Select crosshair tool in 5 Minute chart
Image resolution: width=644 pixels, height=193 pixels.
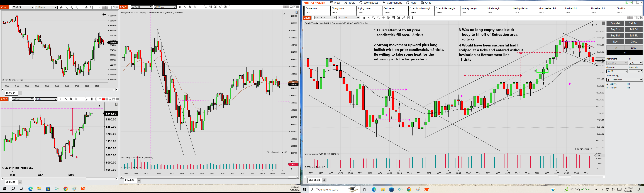81,7
